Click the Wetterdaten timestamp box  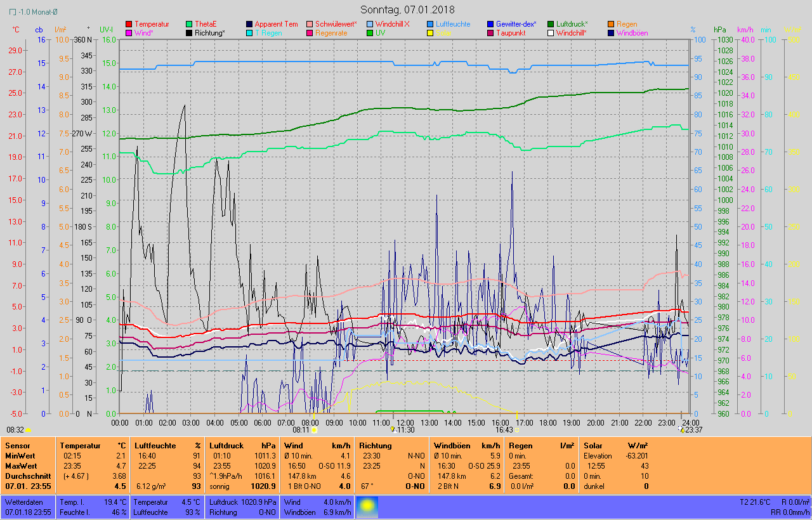[28, 507]
